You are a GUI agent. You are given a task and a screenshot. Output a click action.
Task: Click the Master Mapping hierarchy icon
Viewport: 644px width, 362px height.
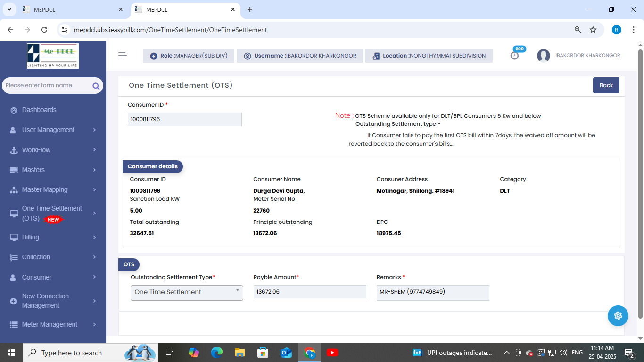13,189
